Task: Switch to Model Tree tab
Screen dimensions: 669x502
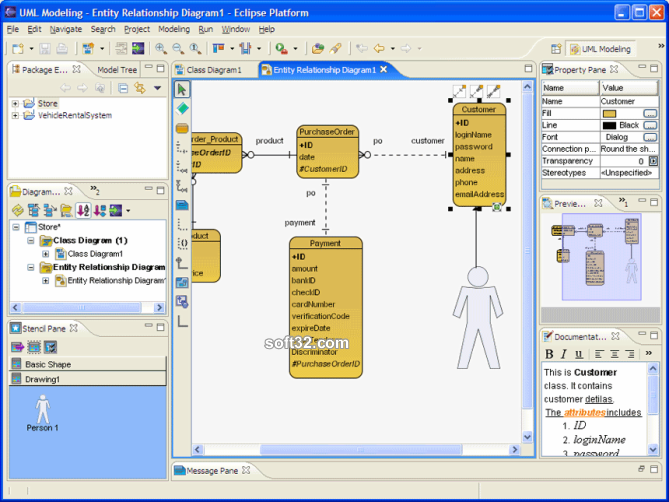Action: tap(116, 70)
